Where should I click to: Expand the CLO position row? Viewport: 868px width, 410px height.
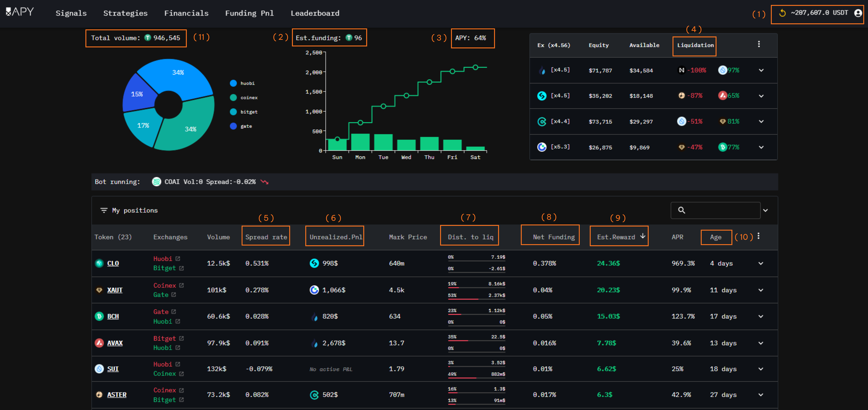(x=761, y=263)
